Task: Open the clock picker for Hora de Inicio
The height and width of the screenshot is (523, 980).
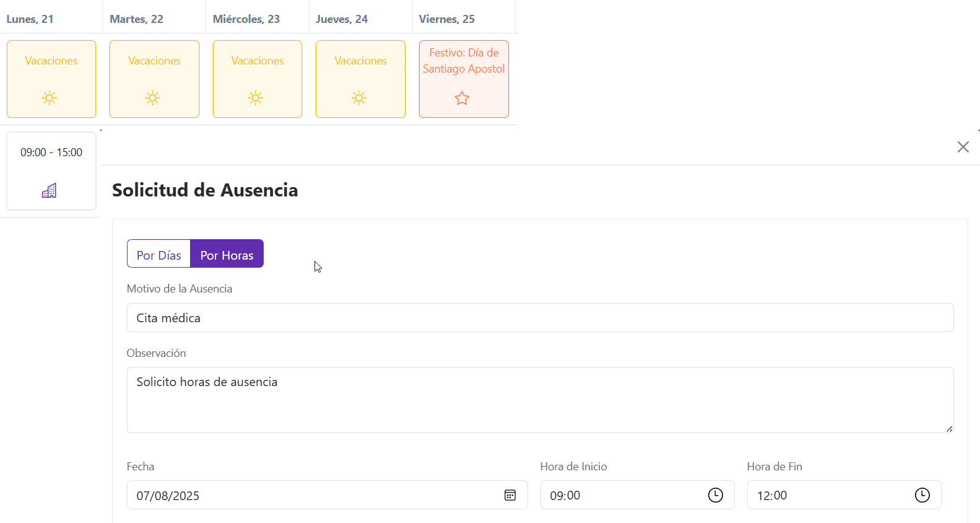Action: [716, 495]
